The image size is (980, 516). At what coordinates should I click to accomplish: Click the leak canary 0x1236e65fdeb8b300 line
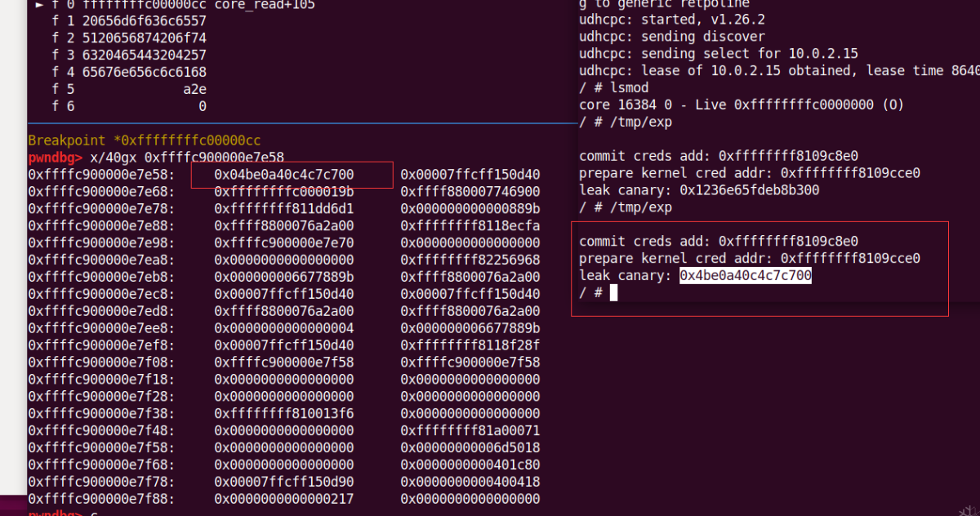click(x=699, y=190)
